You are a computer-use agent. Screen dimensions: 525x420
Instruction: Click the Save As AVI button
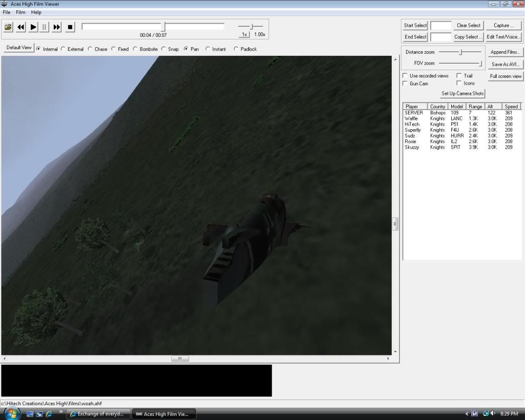[505, 64]
